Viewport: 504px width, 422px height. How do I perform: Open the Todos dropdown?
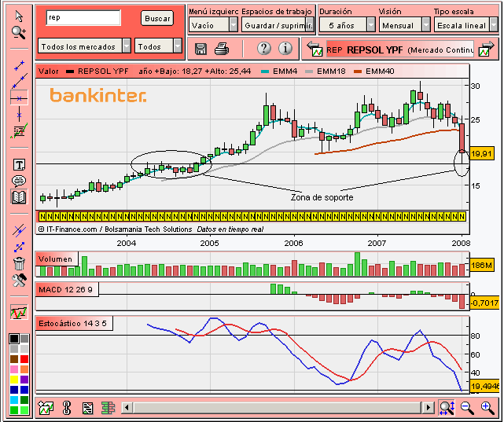(x=158, y=46)
